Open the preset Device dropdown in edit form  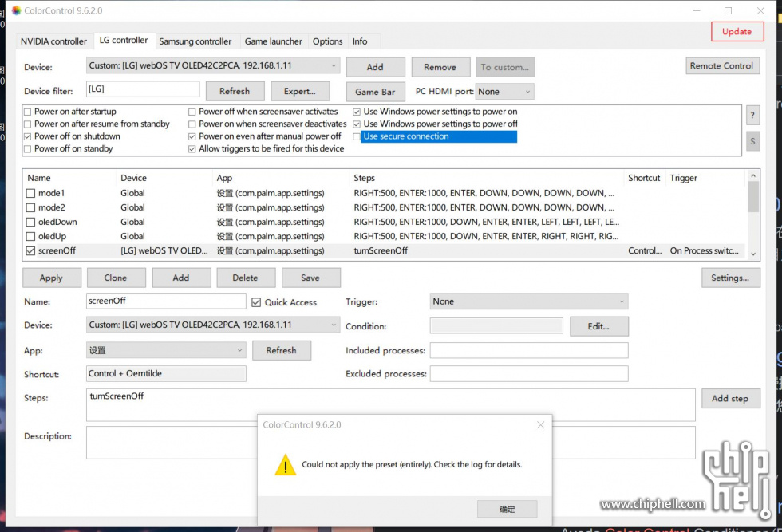click(x=213, y=325)
